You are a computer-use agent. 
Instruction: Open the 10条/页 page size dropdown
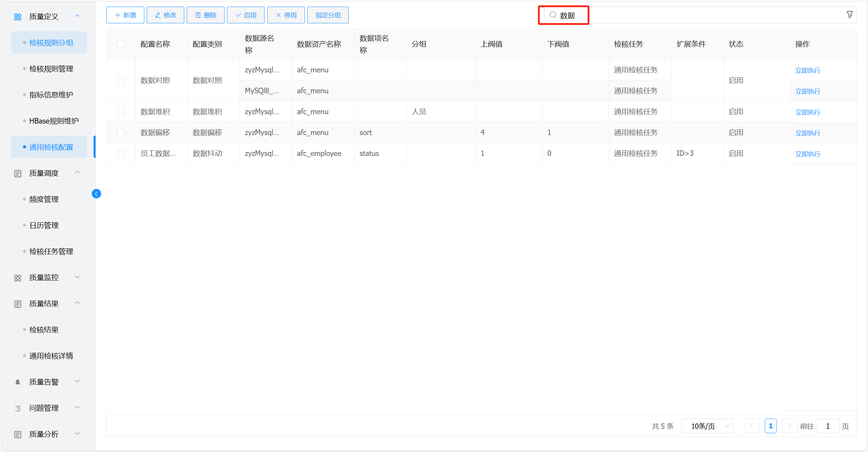707,426
